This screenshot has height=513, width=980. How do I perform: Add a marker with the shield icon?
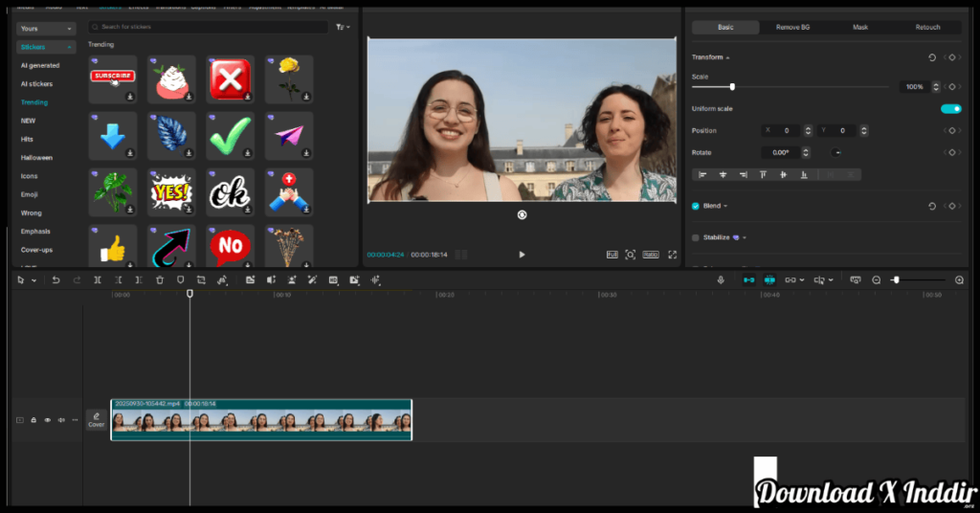click(180, 280)
